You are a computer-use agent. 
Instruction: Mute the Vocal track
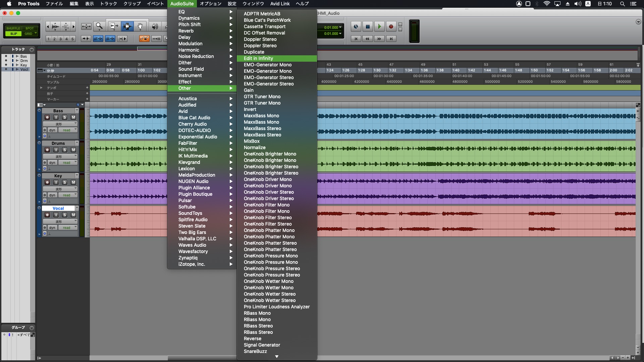pyautogui.click(x=73, y=215)
